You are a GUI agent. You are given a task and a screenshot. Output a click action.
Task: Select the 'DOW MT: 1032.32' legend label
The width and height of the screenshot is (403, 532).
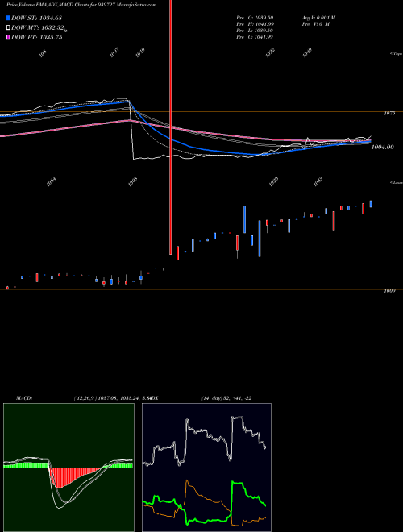(x=38, y=28)
